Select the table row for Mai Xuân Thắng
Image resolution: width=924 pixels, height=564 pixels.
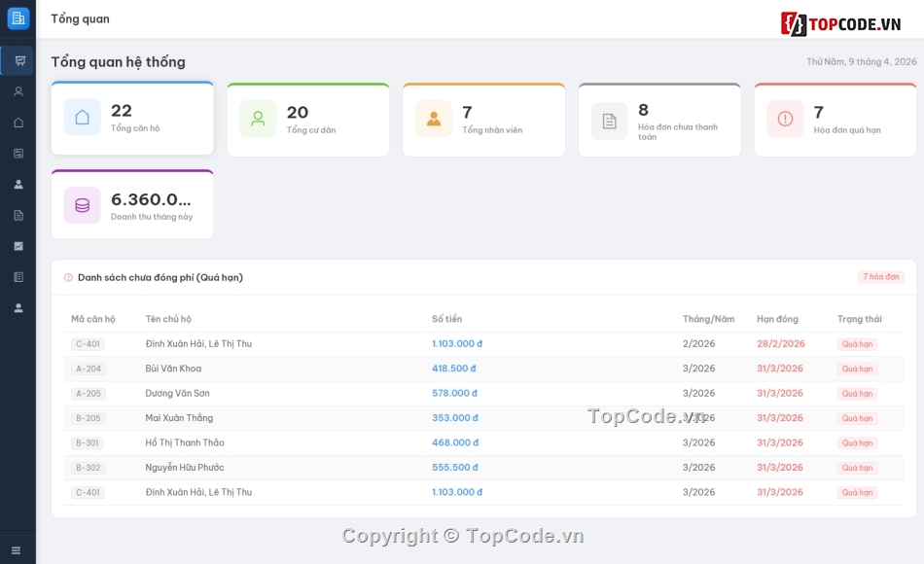point(389,417)
